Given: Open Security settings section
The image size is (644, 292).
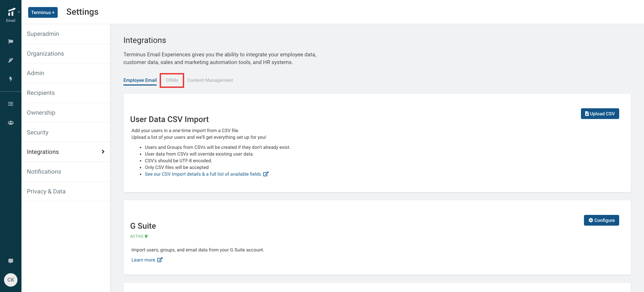Looking at the screenshot, I should [66, 132].
